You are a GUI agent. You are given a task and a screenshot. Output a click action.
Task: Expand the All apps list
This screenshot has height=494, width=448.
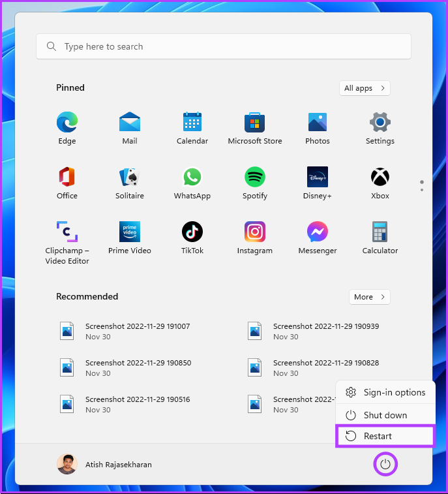[365, 88]
